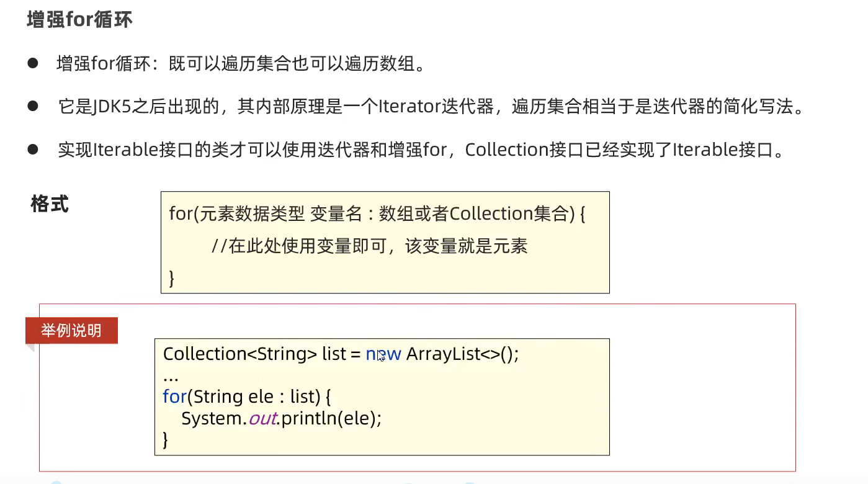
Task: Click the text Collection接口已经实现了Iterable接口
Action: tap(624, 150)
